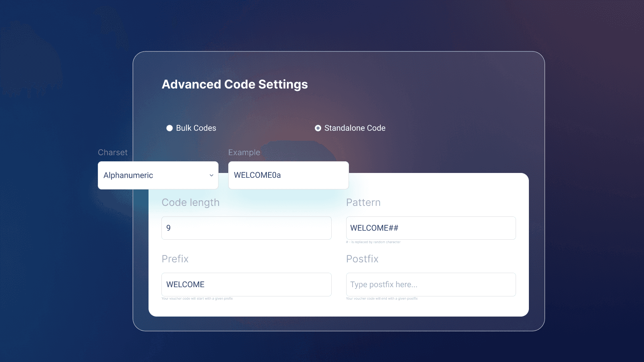The width and height of the screenshot is (644, 362).
Task: Open the Charset dropdown chevron
Action: (x=212, y=175)
